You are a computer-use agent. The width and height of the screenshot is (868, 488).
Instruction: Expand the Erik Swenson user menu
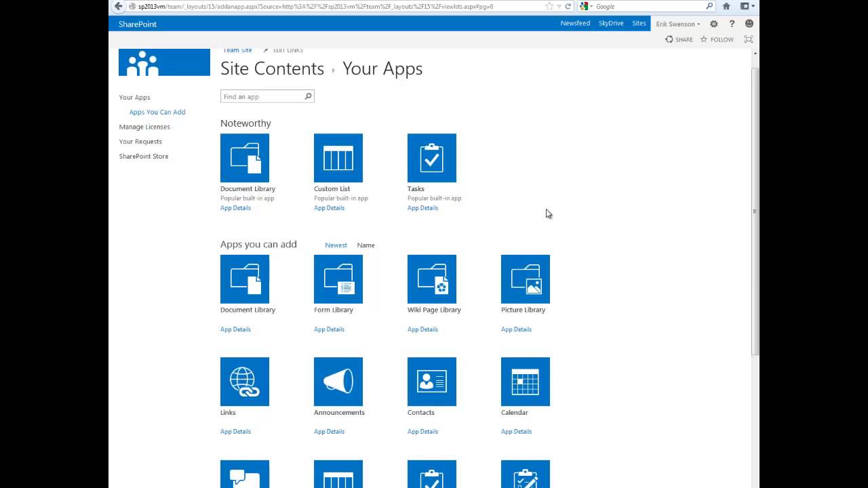tap(677, 24)
